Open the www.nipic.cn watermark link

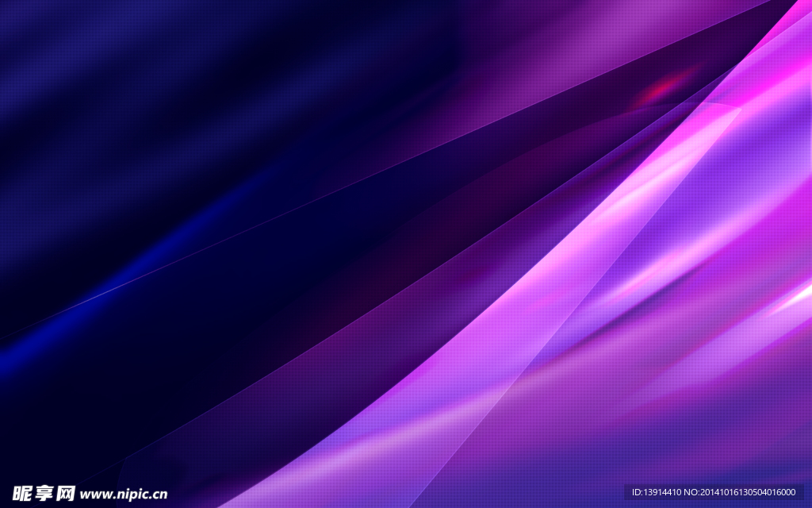click(124, 494)
